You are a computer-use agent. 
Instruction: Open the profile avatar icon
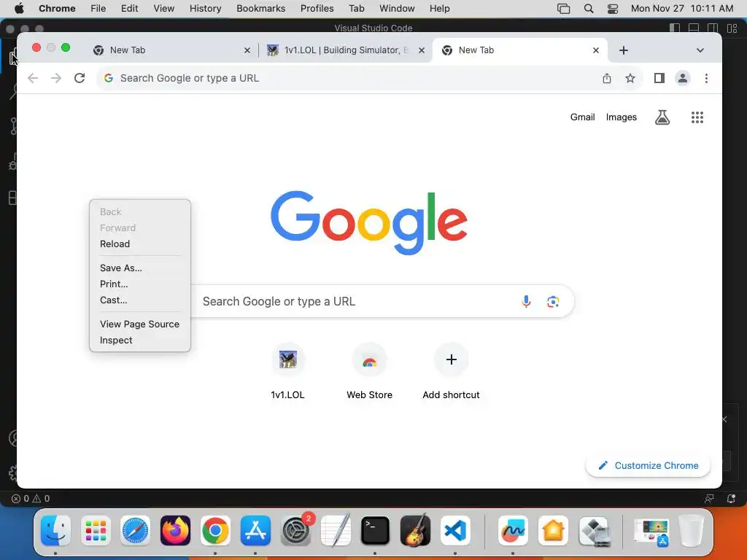pos(683,78)
